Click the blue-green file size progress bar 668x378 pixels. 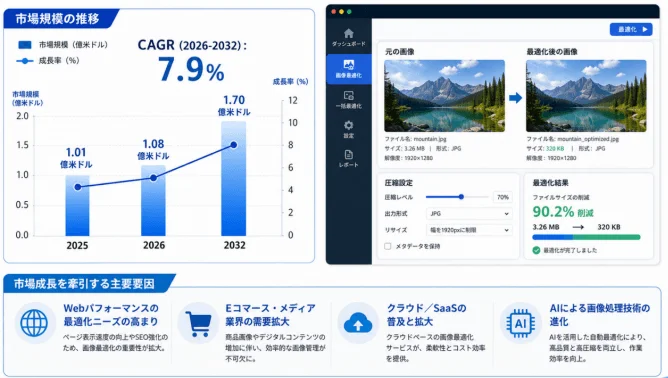[586, 237]
